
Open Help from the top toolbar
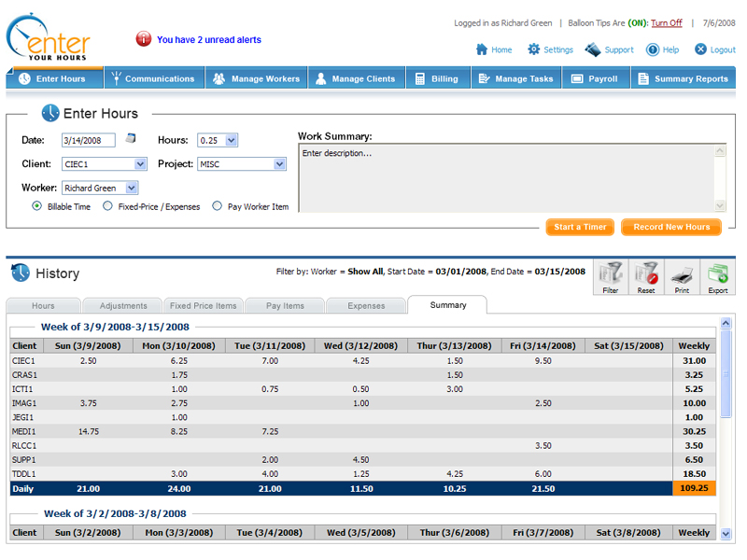662,49
